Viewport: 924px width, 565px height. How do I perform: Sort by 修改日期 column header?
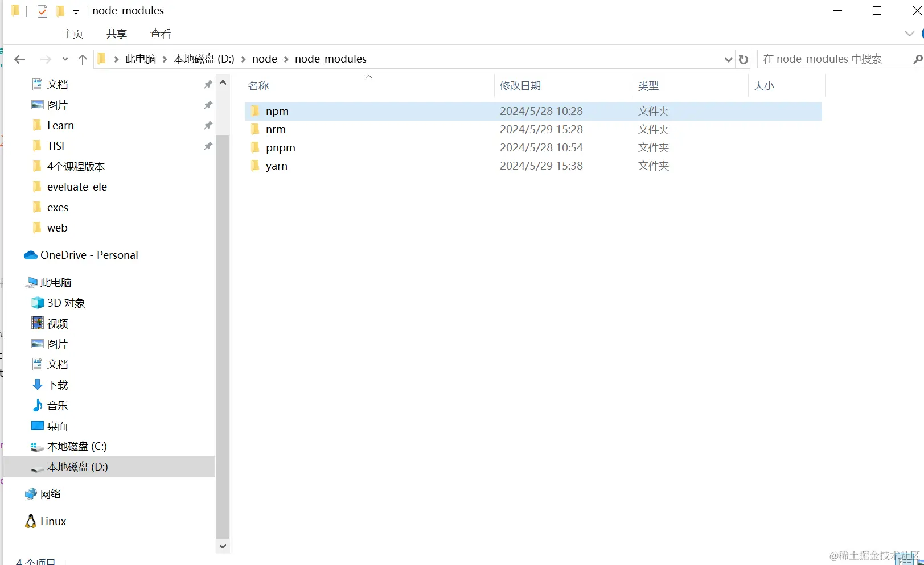click(520, 86)
